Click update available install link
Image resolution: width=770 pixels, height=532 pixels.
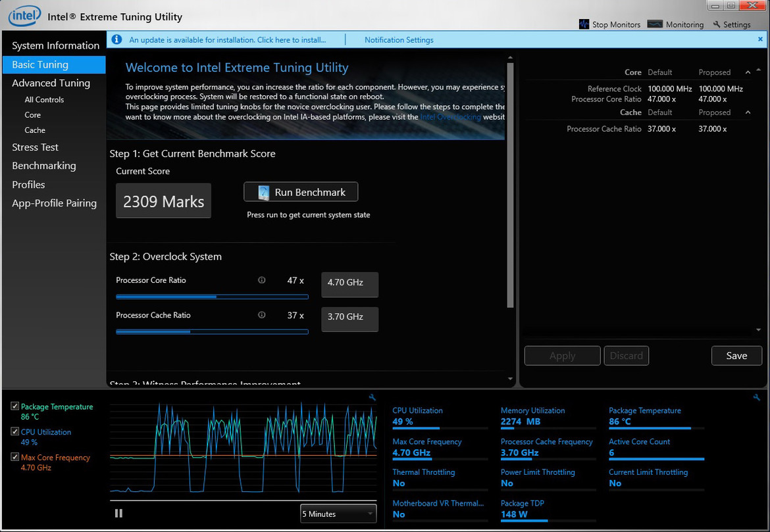click(227, 39)
